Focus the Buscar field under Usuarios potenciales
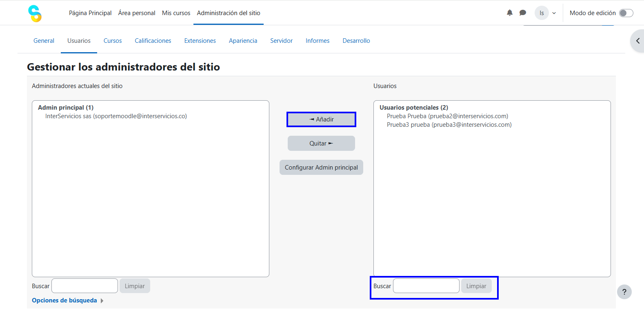Screen dimensions: 644x311 tap(426, 286)
